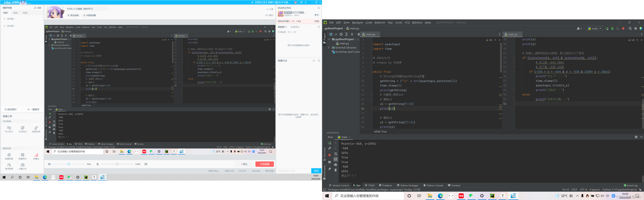
Task: Click the trash Clear All icon in large Run console
Action: [335, 170]
